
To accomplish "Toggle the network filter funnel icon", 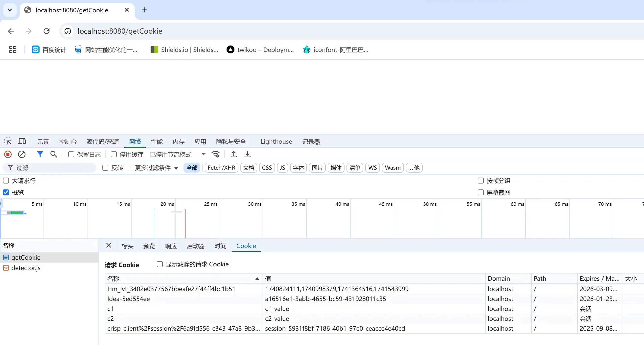I will 40,154.
